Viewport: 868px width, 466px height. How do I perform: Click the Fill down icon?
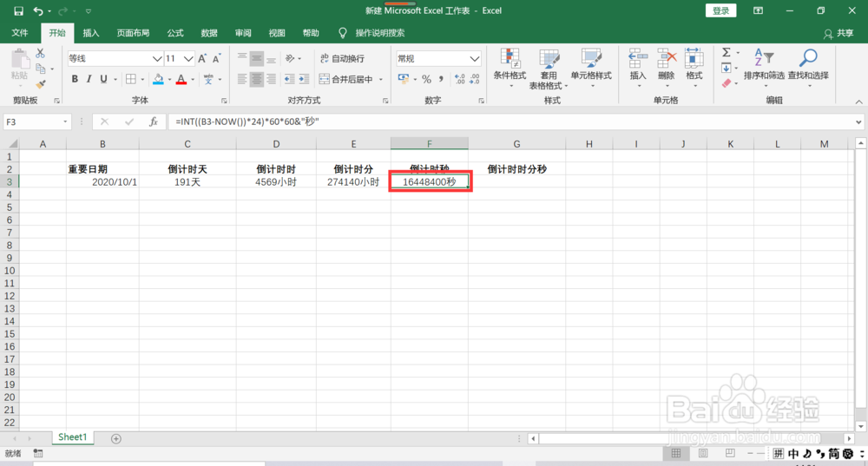pos(727,68)
